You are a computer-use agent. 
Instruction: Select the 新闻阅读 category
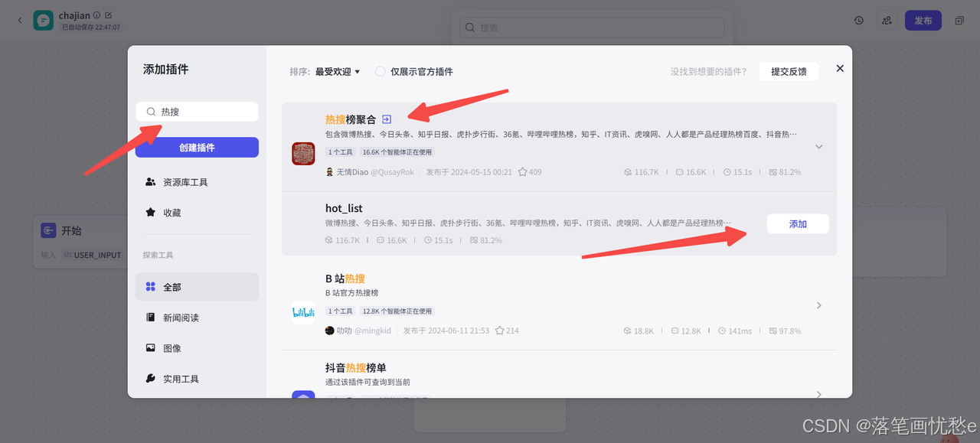(x=197, y=318)
